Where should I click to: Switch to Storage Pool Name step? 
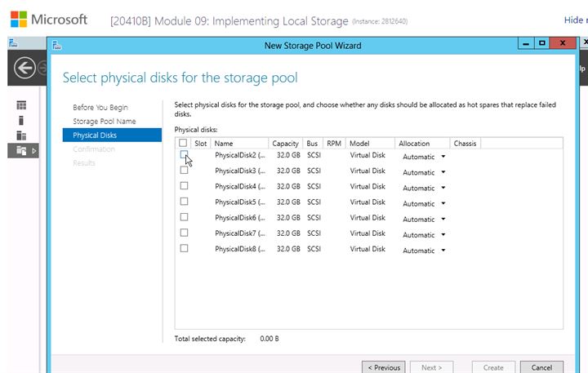tap(104, 122)
